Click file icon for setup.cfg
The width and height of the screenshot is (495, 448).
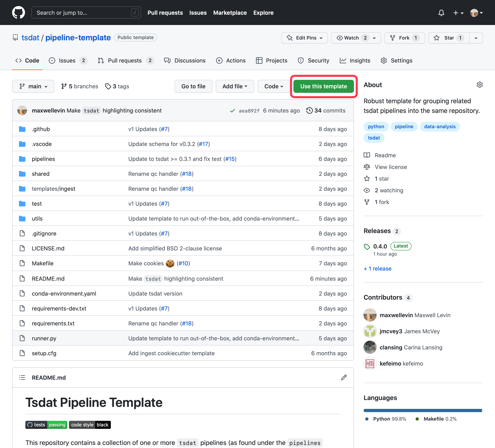click(x=22, y=353)
